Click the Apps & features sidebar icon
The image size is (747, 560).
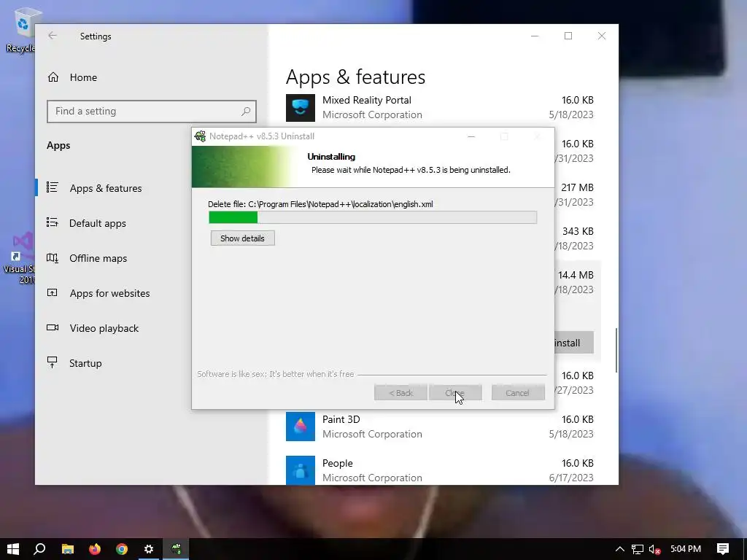coord(53,187)
